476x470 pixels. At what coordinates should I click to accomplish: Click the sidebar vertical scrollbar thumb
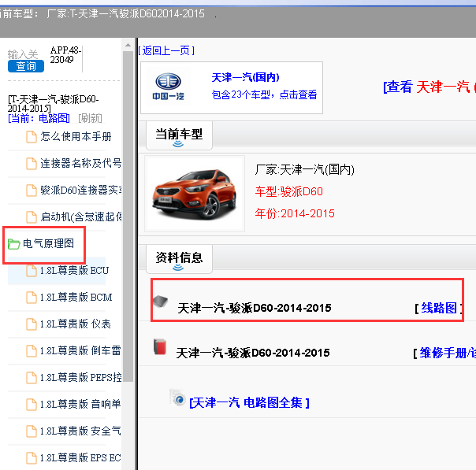click(128, 216)
